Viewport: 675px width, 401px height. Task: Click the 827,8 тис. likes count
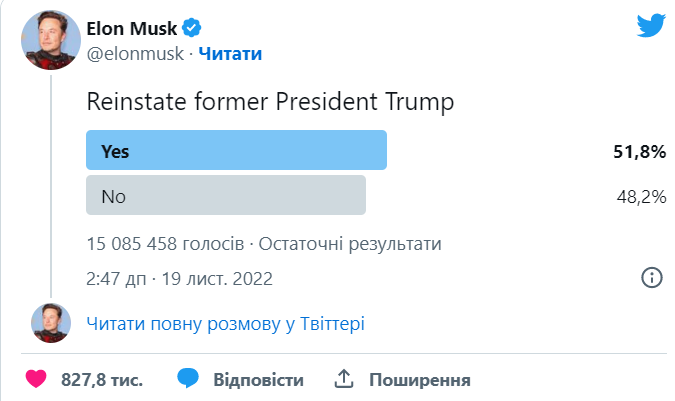102,380
